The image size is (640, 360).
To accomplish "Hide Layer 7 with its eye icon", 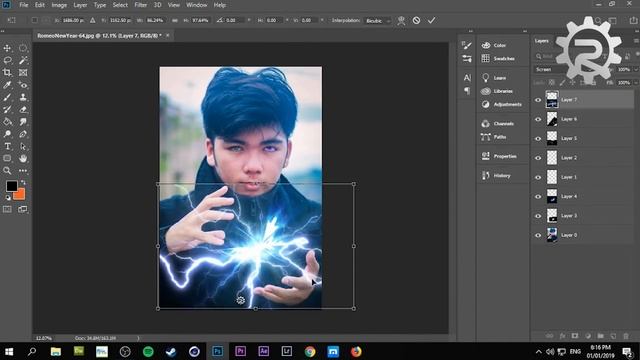I will 538,100.
